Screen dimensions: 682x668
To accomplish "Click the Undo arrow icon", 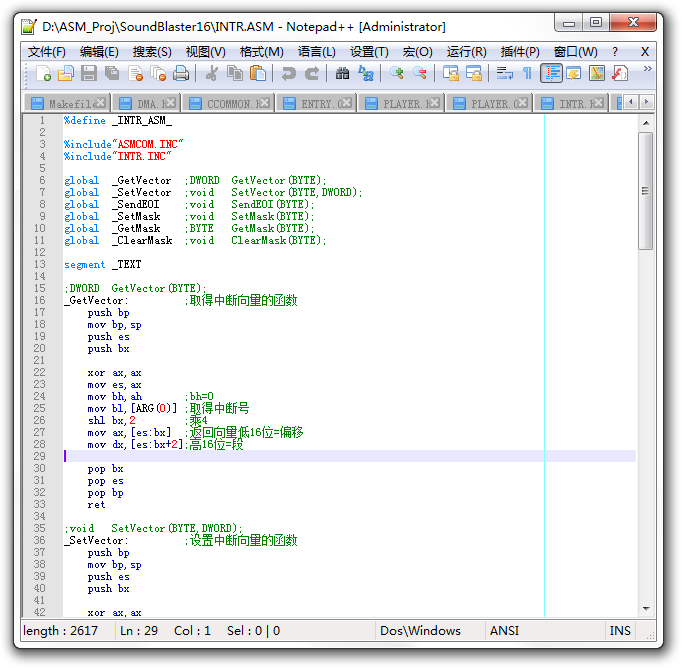I will pyautogui.click(x=289, y=73).
